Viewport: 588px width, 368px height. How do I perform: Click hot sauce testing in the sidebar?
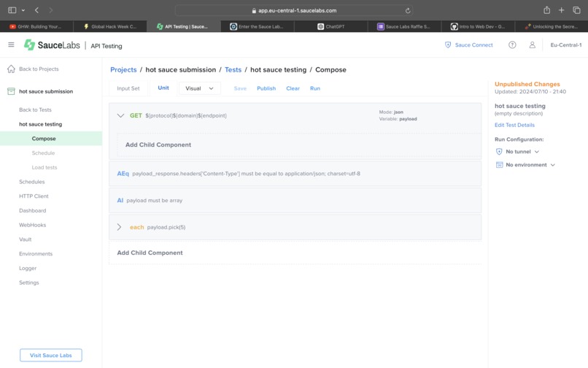pyautogui.click(x=41, y=124)
